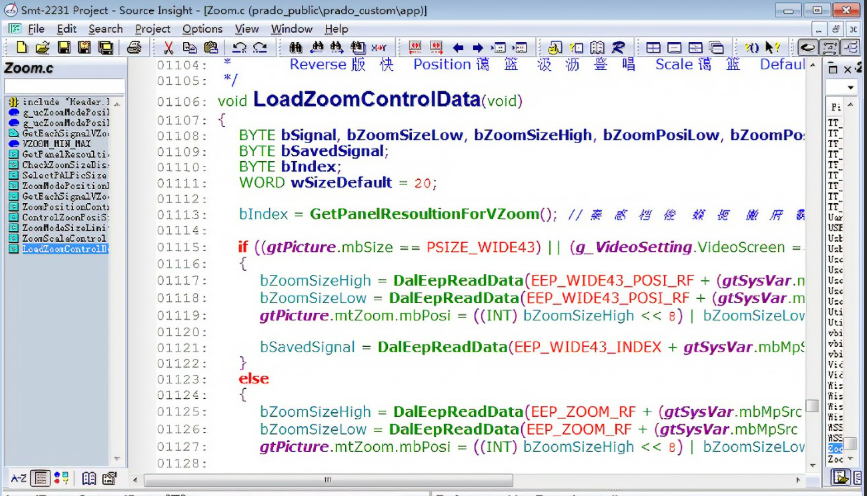Click the Cut scissors icon
867x496 pixels.
click(168, 47)
